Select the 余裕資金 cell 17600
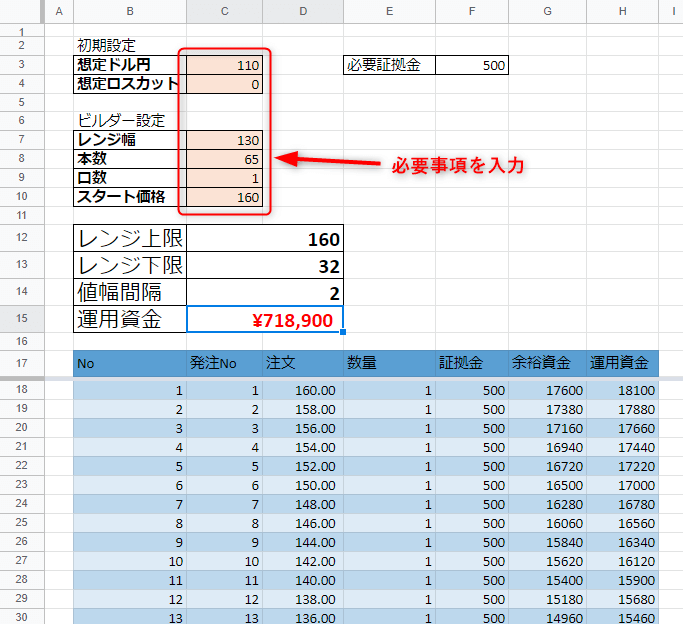The image size is (683, 624). click(x=548, y=391)
